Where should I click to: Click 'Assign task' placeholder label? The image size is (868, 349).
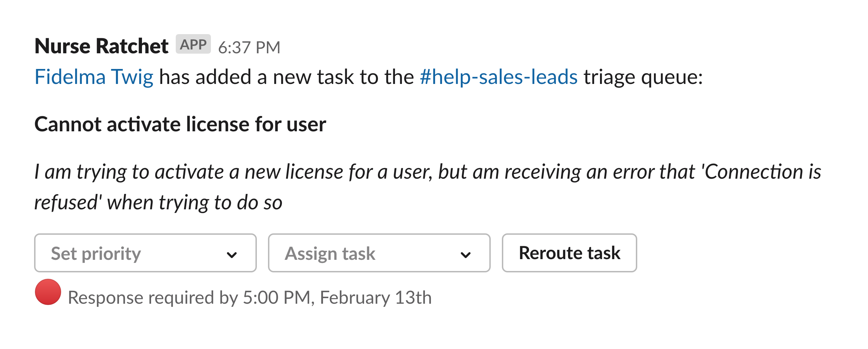pos(330,254)
